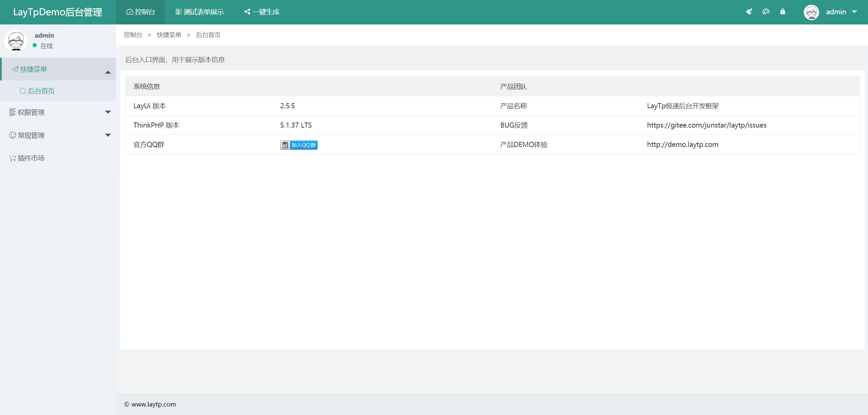Expand the 常规管理 dropdown arrow
This screenshot has height=415, width=868.
point(108,135)
